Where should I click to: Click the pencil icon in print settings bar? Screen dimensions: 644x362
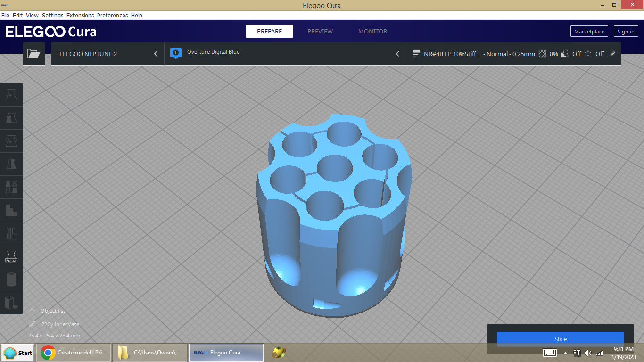(x=613, y=54)
